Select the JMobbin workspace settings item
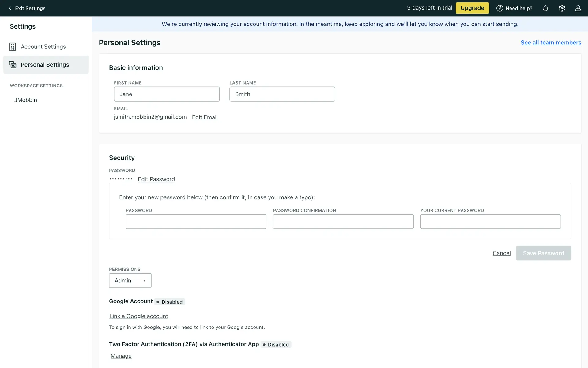This screenshot has width=588, height=368. click(26, 100)
